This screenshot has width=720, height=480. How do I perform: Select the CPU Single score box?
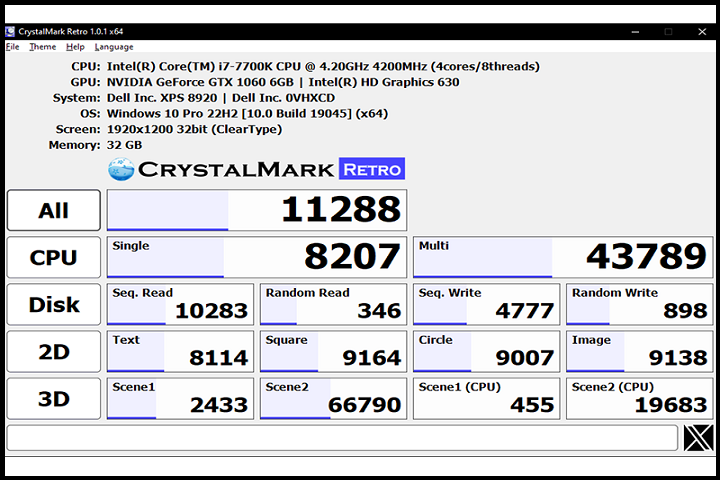256,257
